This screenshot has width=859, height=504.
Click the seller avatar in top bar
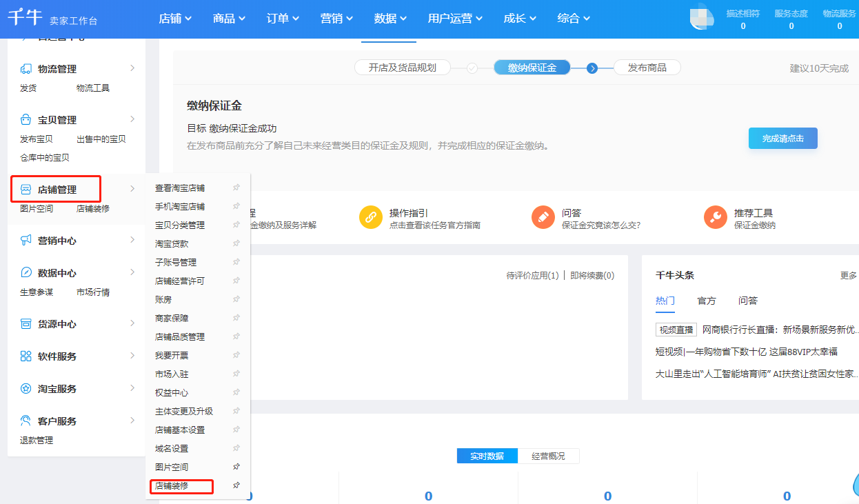701,17
